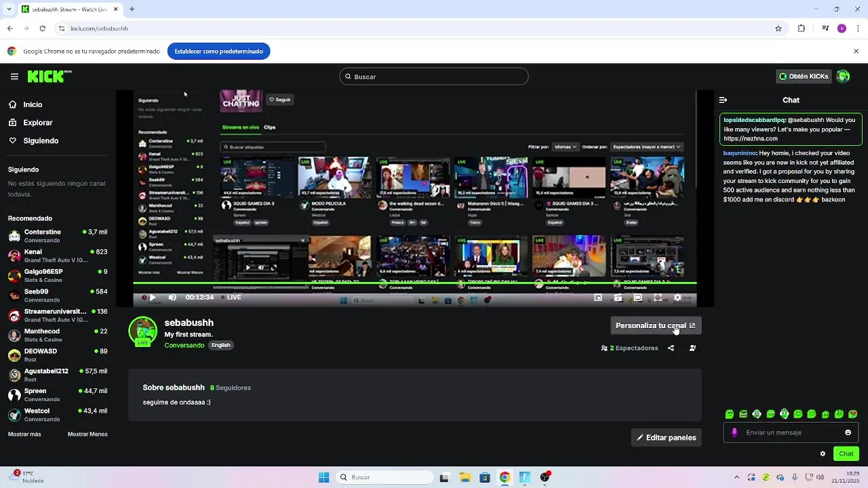This screenshot has width=868, height=488.
Task: Click the purple microphone icon in chat box
Action: click(734, 432)
